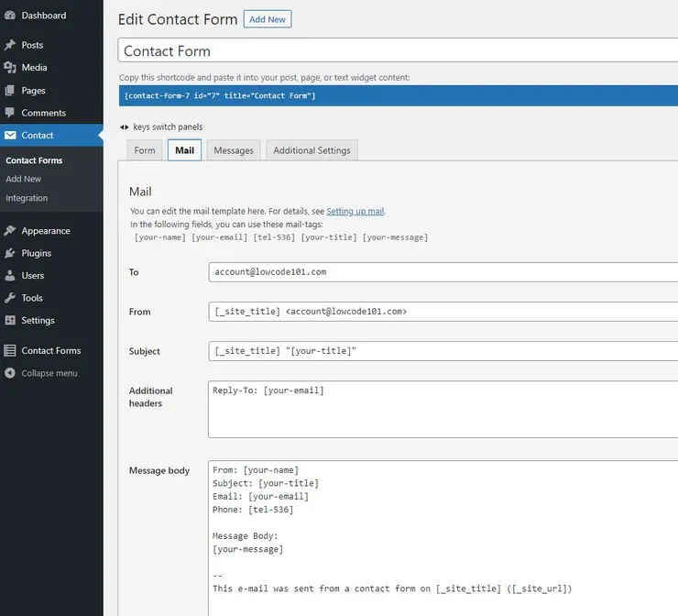Open Integration in the Contact submenu
Screen dimensions: 678x616
(27, 198)
